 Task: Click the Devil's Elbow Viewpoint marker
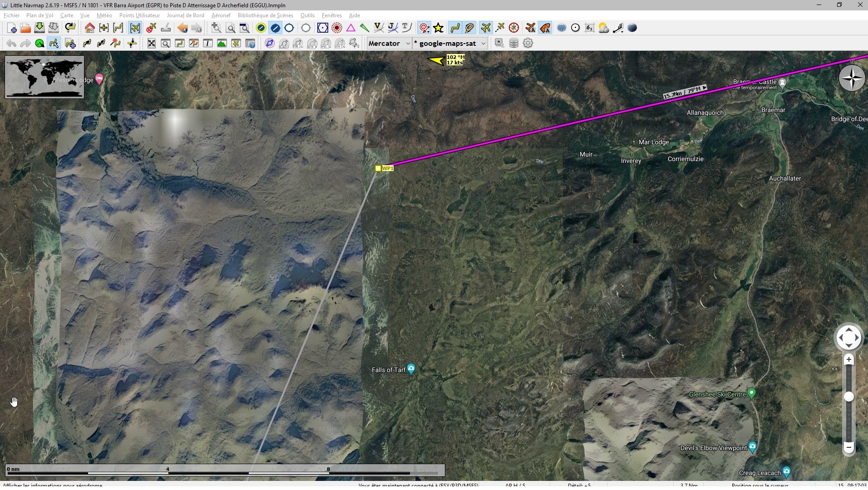tap(752, 447)
